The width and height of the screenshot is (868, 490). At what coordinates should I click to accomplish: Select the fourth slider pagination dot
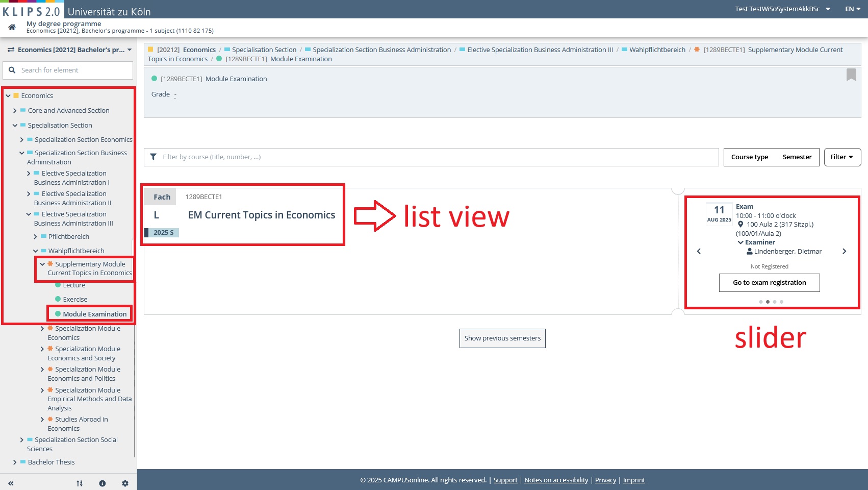781,302
